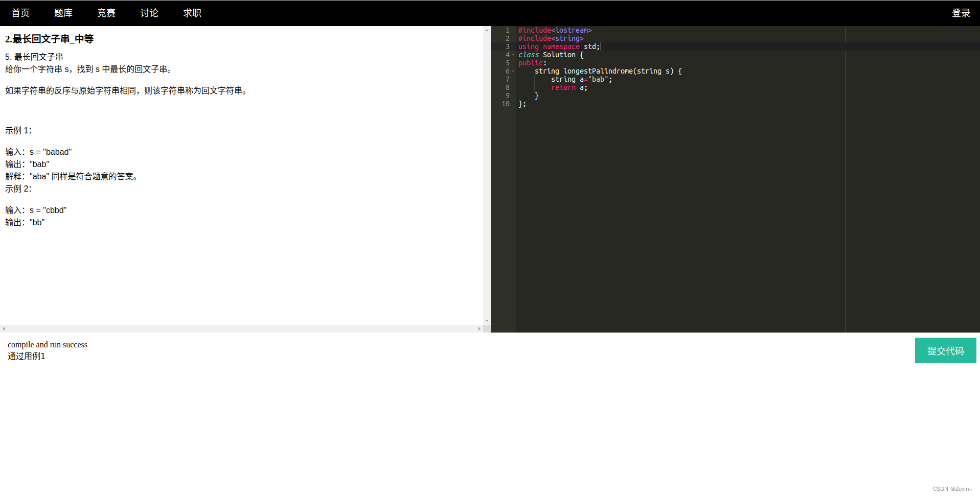The width and height of the screenshot is (980, 496).
Task: Click the 示例 2 label
Action: click(18, 188)
